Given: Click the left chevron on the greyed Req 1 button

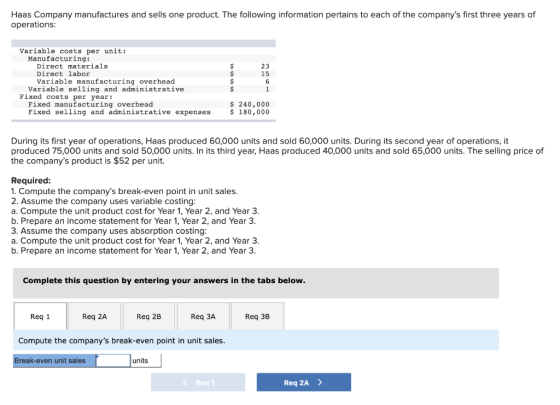Looking at the screenshot, I should tap(185, 382).
